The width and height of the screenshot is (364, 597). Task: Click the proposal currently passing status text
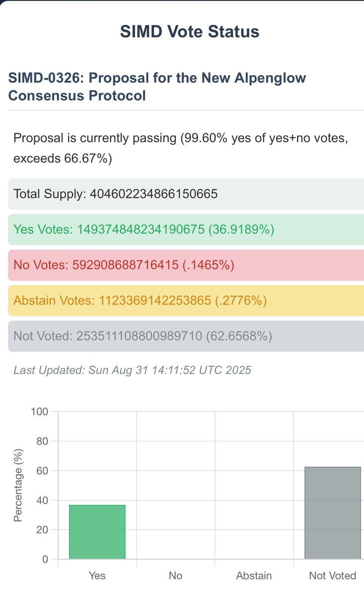tap(180, 148)
